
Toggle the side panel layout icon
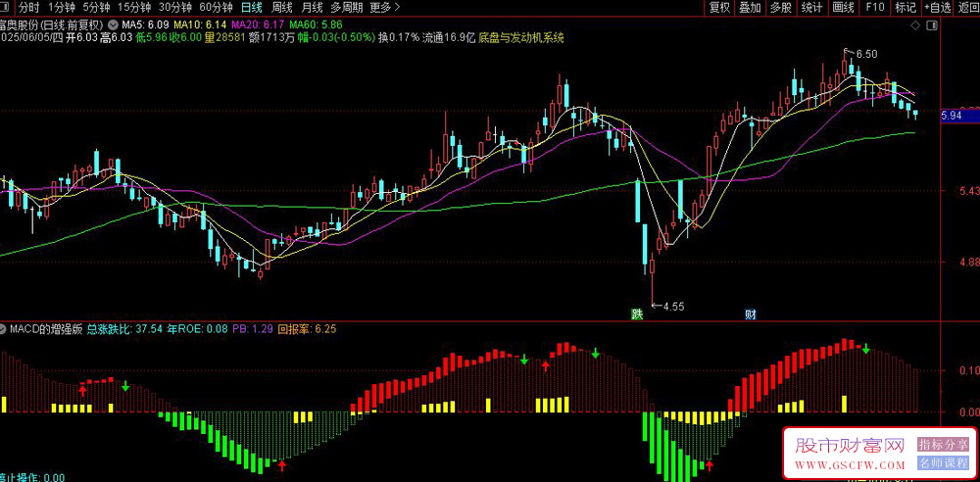point(931,25)
